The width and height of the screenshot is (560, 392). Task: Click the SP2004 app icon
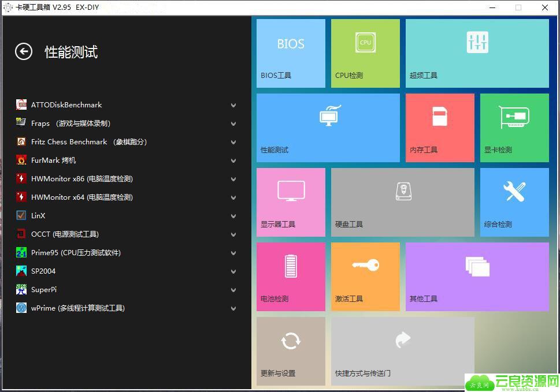(21, 271)
